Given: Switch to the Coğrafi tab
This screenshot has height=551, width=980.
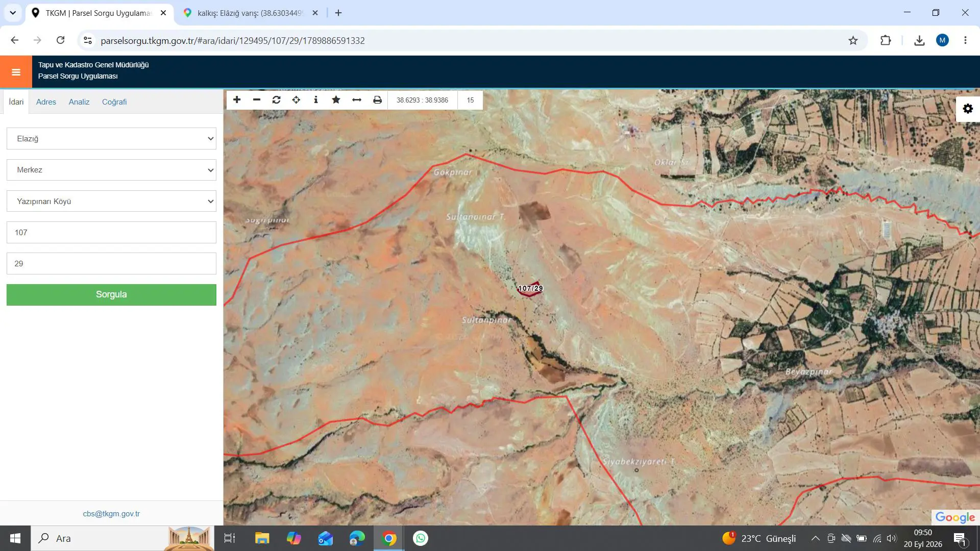Looking at the screenshot, I should click(114, 102).
